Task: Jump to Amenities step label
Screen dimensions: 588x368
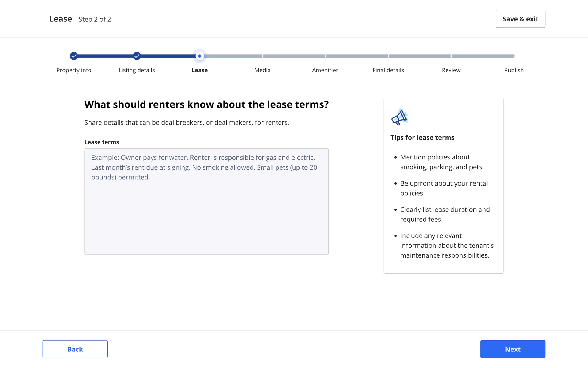Action: [x=325, y=70]
